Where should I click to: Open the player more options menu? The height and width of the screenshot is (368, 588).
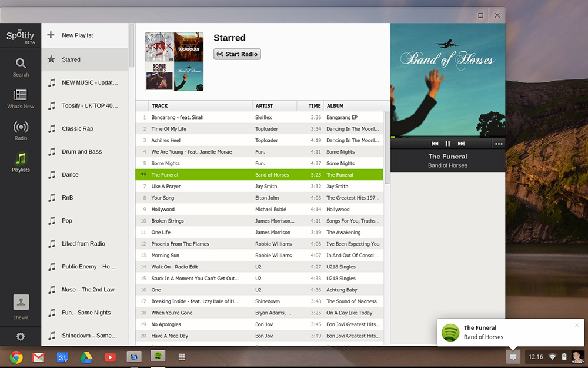pos(499,144)
